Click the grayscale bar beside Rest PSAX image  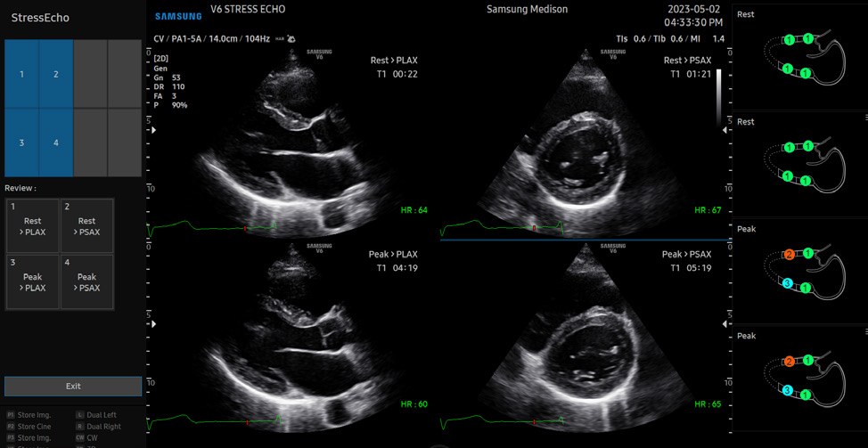click(x=718, y=98)
